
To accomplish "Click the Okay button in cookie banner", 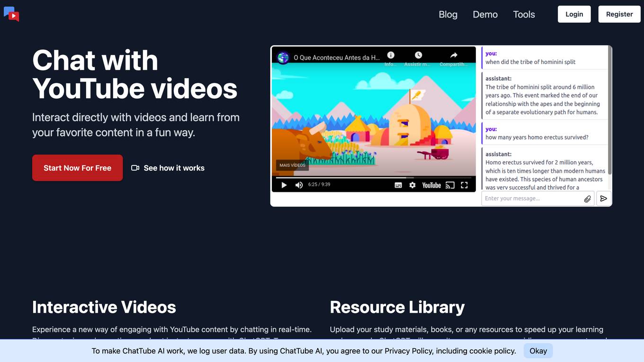I will point(538,351).
